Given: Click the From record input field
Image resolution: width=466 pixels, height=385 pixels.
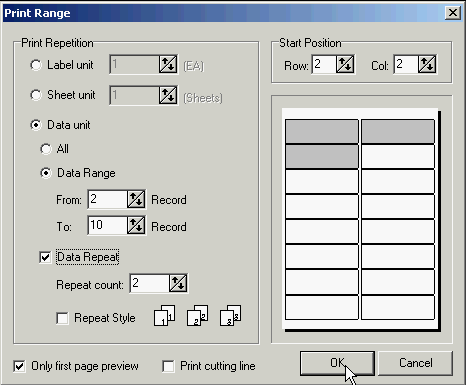Looking at the screenshot, I should click(108, 199).
